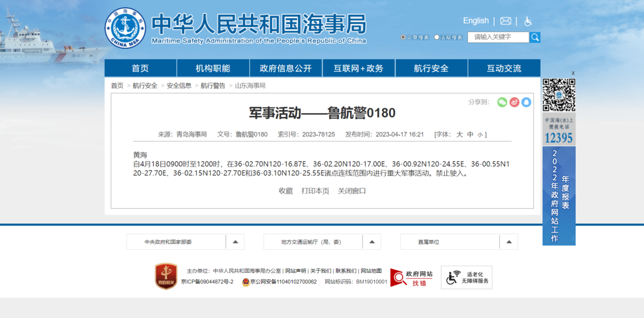Click the China MSA logo emblem
Image resolution: width=644 pixels, height=318 pixels.
click(x=125, y=28)
